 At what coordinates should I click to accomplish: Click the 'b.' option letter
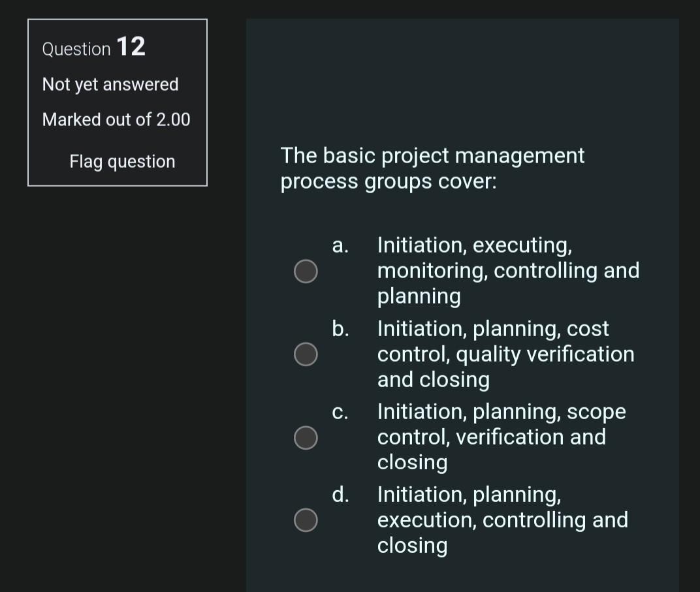[340, 328]
